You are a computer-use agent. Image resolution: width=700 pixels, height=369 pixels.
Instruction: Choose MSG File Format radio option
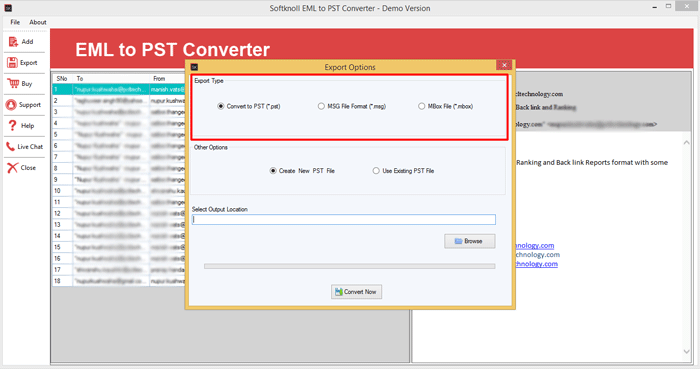tap(321, 106)
